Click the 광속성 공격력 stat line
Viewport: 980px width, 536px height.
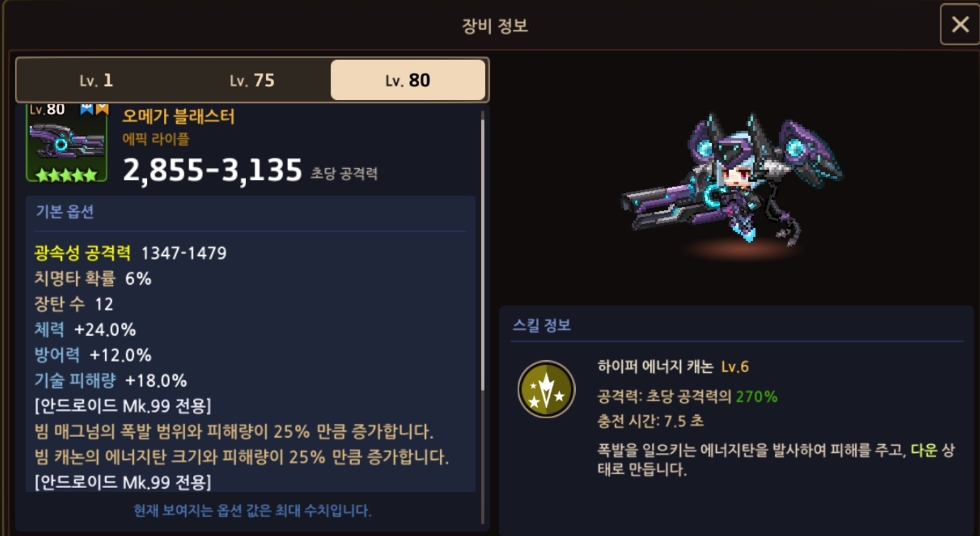click(130, 253)
